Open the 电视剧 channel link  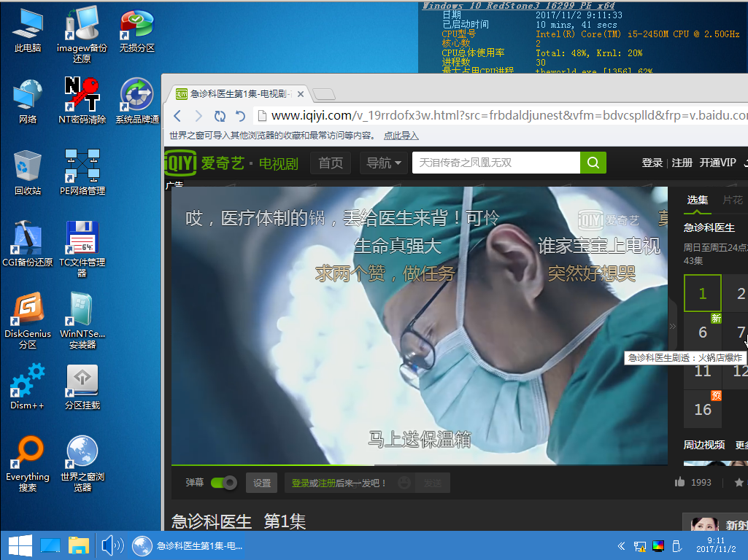[278, 163]
